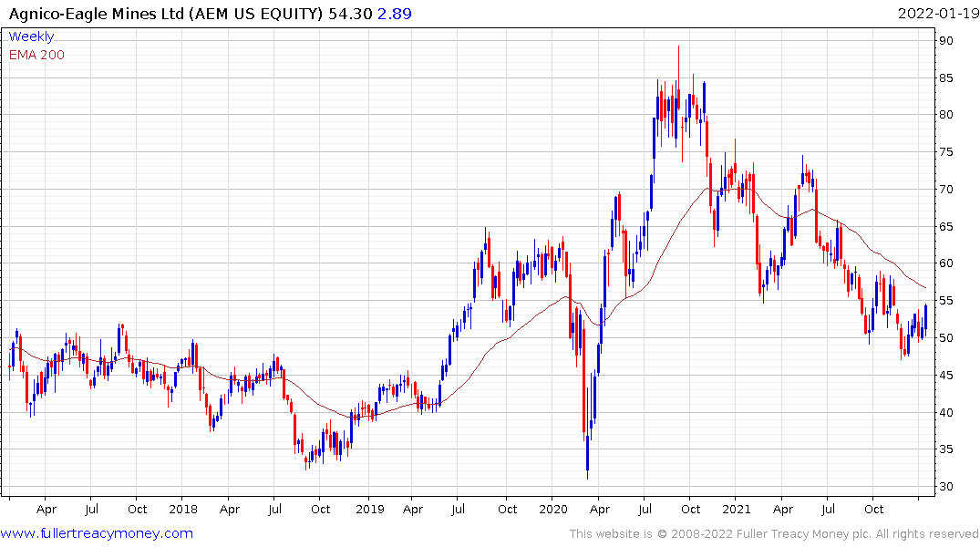Click the 30 price axis label

pyautogui.click(x=945, y=486)
